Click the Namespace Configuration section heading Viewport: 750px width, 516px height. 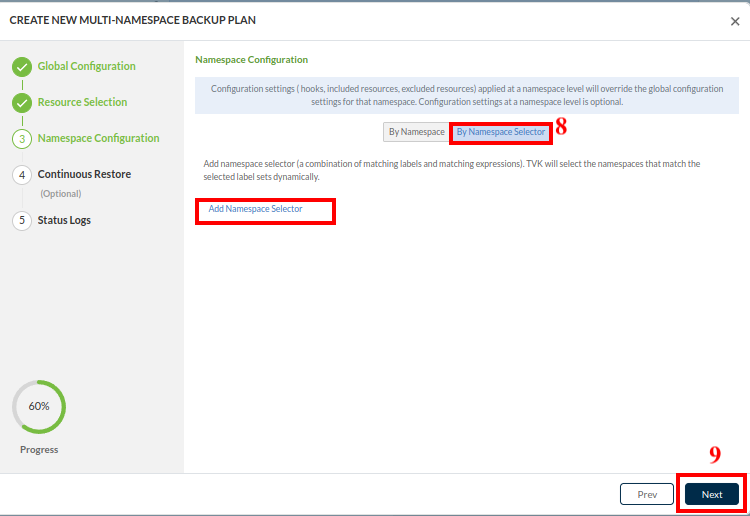pos(251,60)
